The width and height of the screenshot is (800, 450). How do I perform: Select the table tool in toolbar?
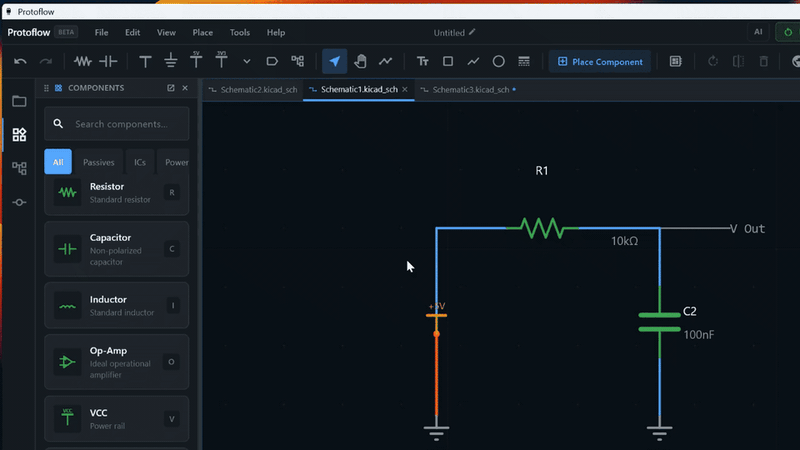pos(524,62)
